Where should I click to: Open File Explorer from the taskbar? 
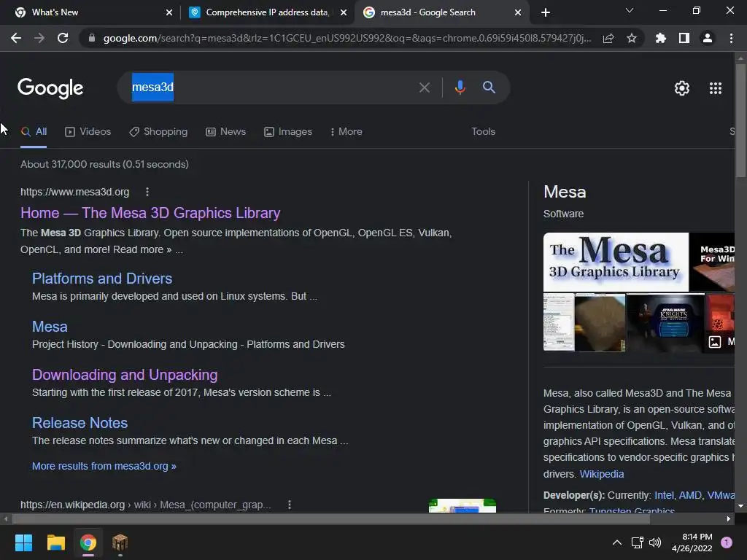[55, 542]
